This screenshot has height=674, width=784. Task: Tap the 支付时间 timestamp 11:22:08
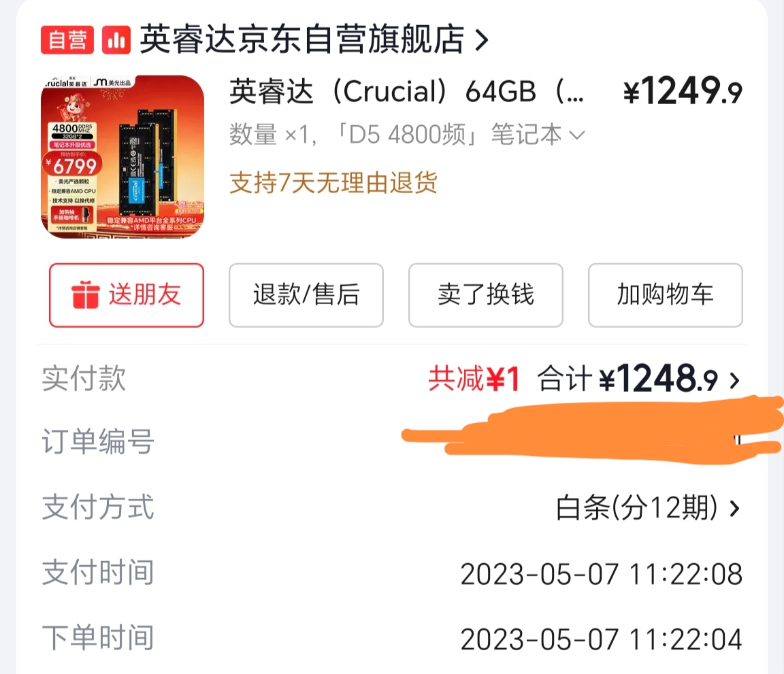(x=602, y=574)
